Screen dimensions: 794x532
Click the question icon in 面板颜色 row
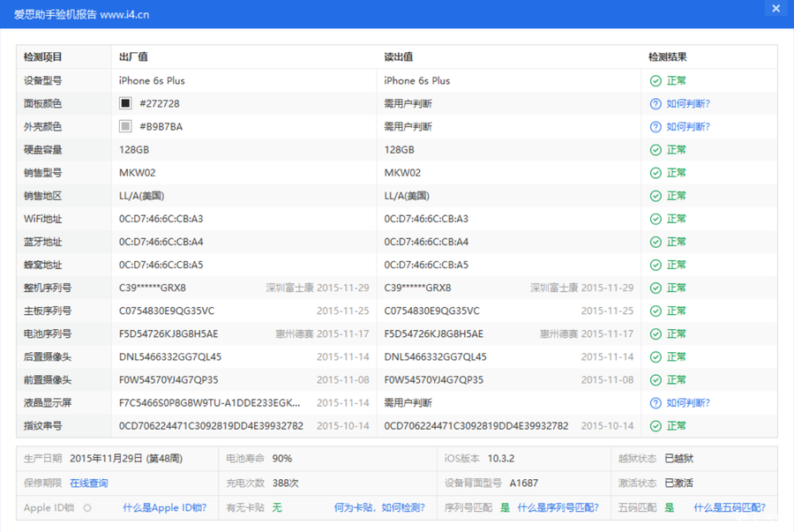tap(655, 104)
